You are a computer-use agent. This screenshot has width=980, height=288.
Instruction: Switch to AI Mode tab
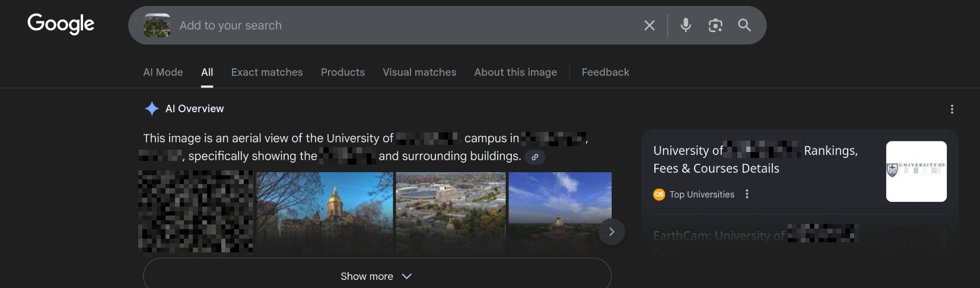[x=163, y=72]
